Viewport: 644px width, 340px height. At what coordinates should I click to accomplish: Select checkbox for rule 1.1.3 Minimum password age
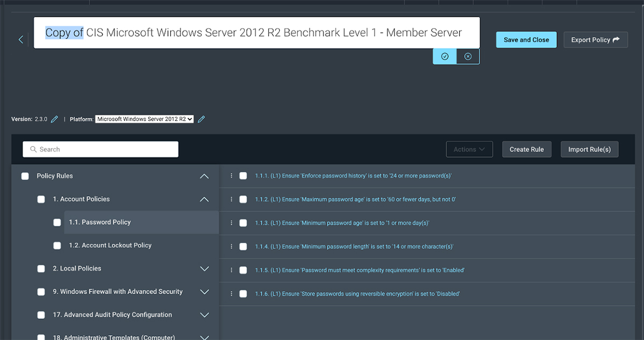click(243, 223)
